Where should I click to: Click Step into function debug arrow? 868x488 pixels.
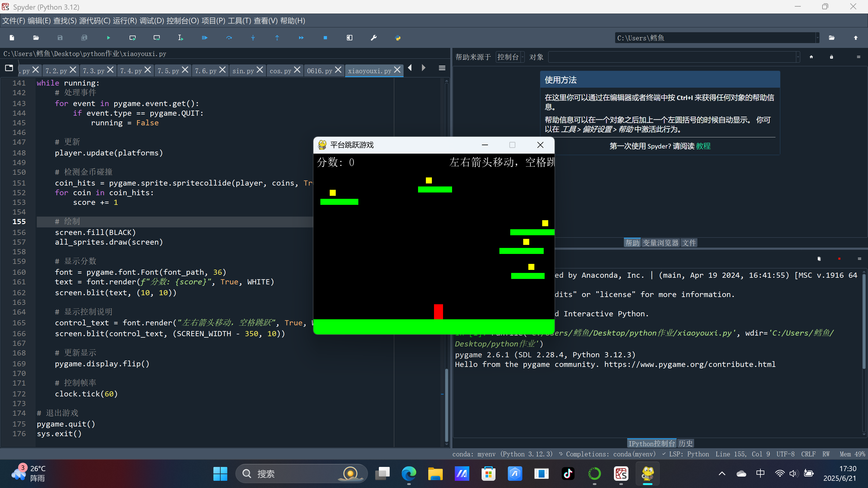253,38
